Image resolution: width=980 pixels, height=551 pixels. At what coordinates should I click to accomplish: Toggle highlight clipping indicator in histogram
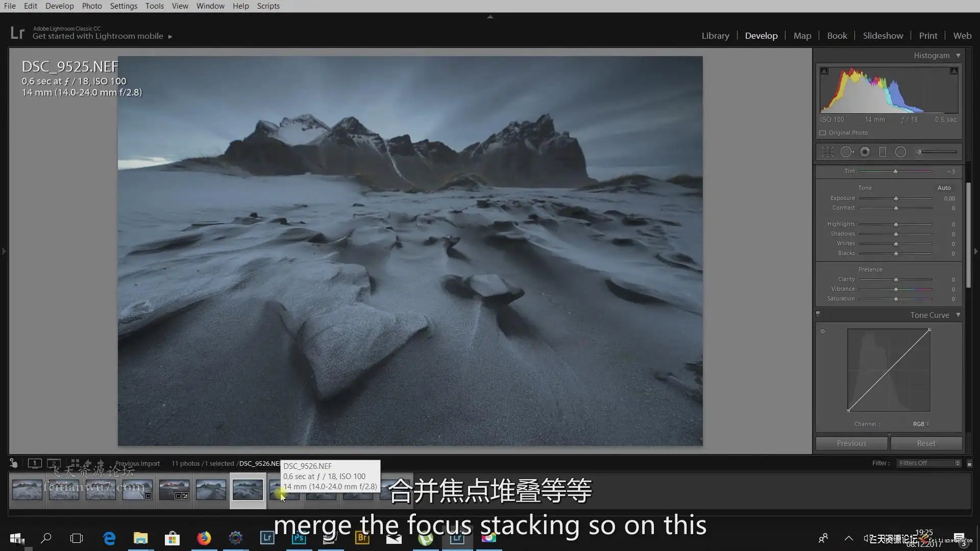click(x=953, y=71)
